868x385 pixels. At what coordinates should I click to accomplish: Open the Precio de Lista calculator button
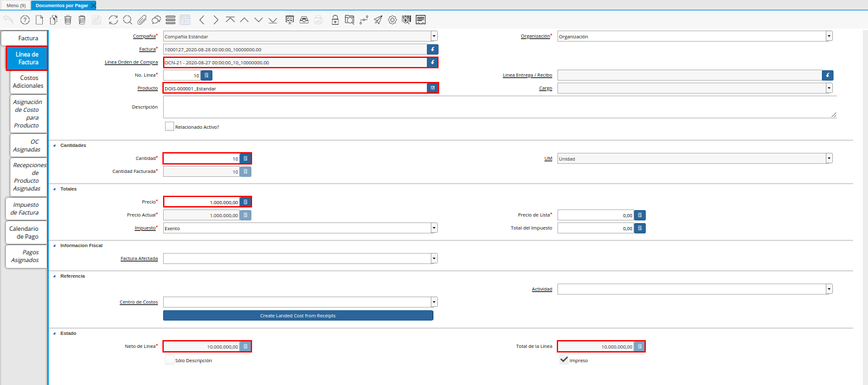click(x=640, y=215)
